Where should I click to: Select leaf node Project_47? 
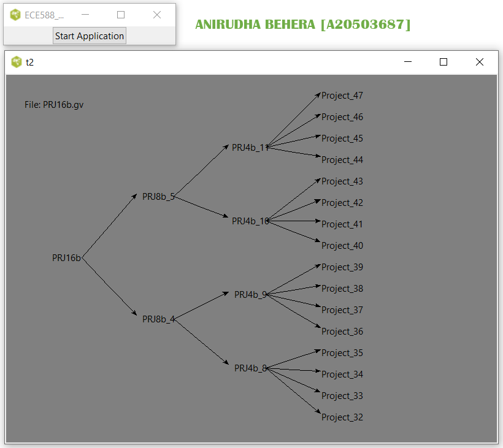click(x=342, y=96)
